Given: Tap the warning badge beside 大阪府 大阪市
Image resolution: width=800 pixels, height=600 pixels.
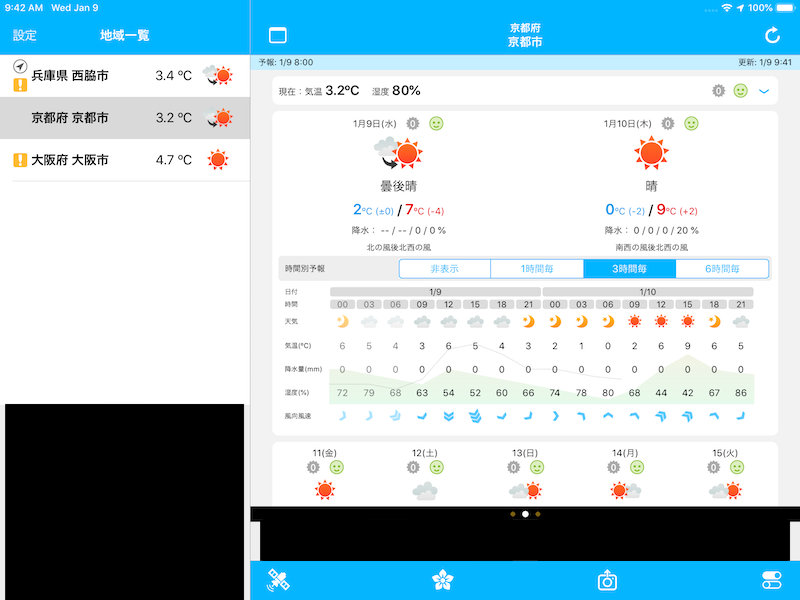Looking at the screenshot, I should [20, 160].
